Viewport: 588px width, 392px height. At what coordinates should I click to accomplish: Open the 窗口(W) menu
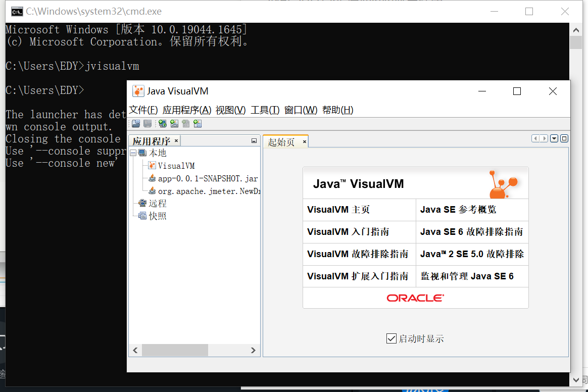pos(301,110)
